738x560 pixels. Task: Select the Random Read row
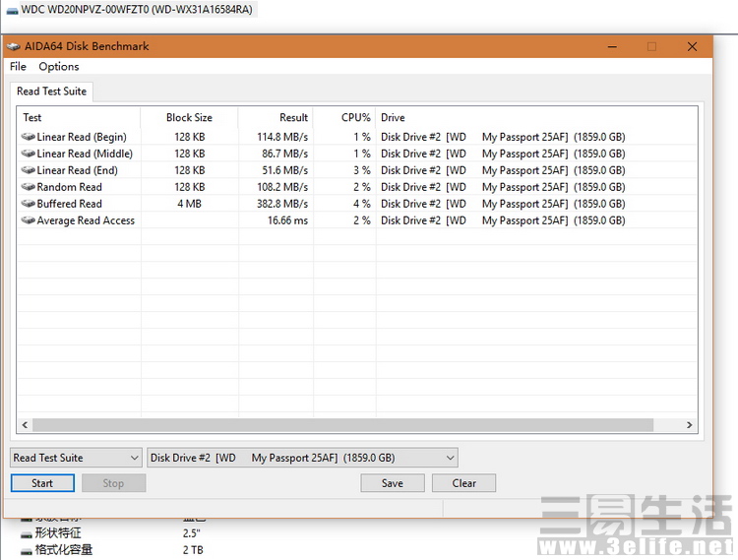pos(357,187)
